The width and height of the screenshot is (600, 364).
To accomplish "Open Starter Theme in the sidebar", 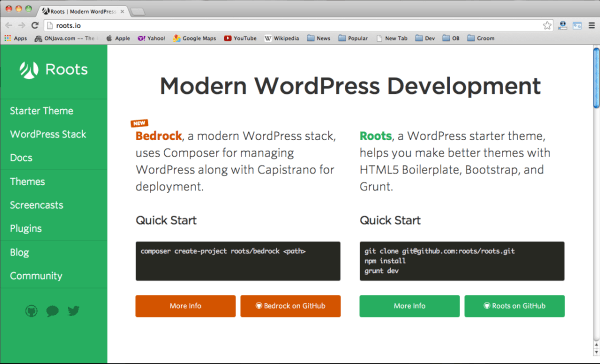I will click(x=41, y=111).
